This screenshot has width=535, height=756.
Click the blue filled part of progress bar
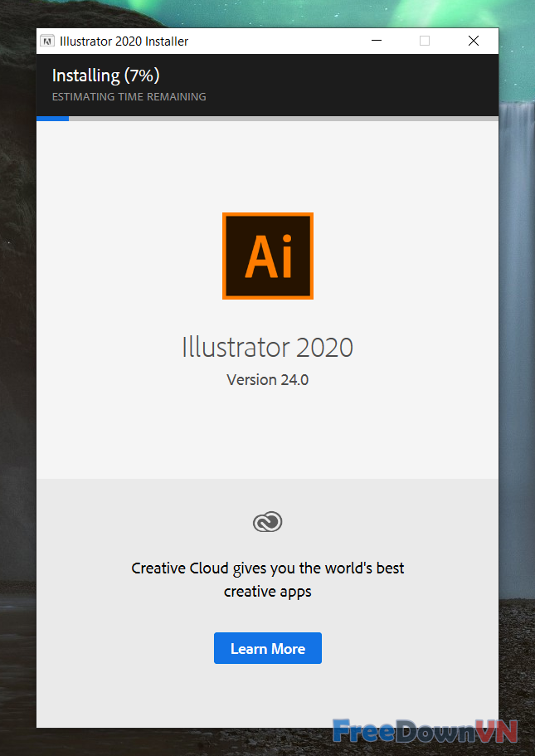click(x=52, y=119)
